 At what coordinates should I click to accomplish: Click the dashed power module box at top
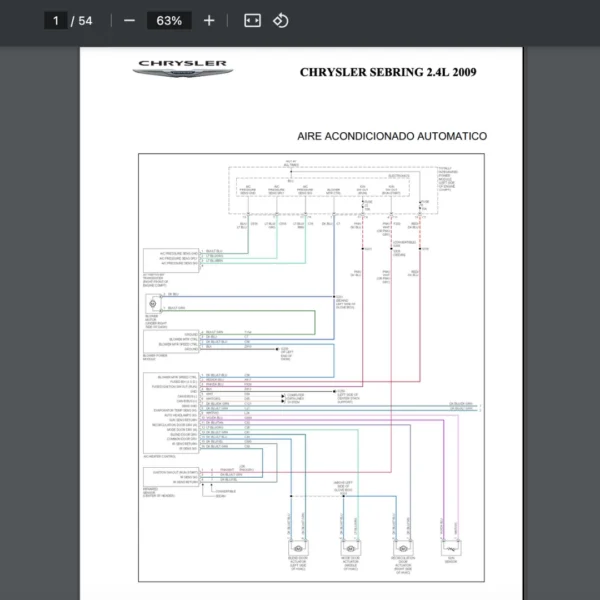[x=330, y=190]
